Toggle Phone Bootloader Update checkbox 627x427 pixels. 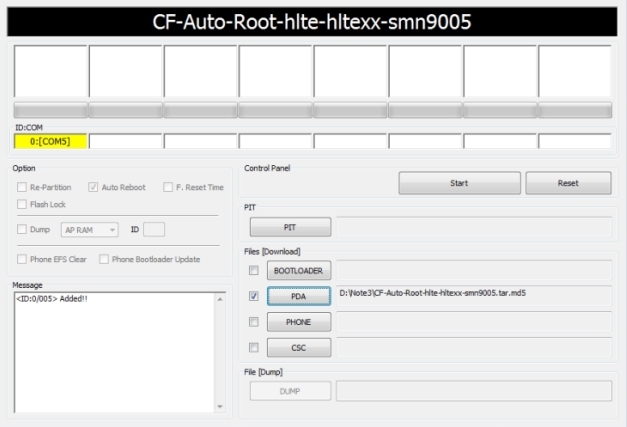(104, 259)
